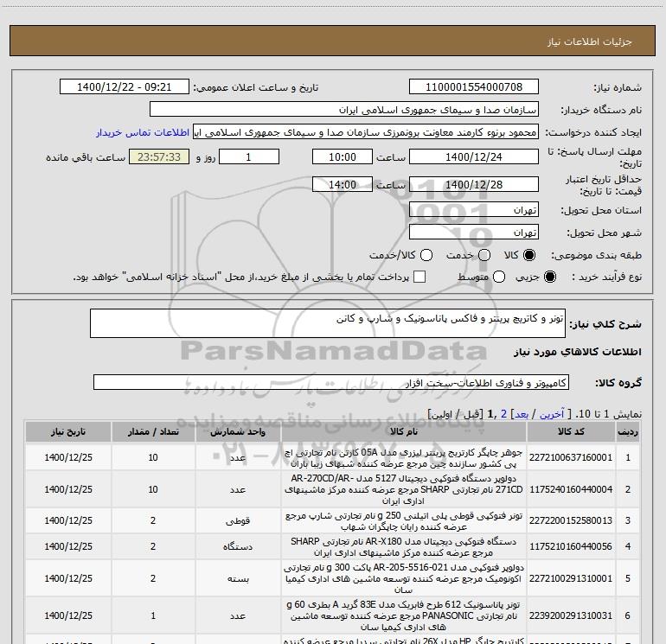Open اطلاعات تماس خریدار link
666x644 pixels.
[143, 132]
